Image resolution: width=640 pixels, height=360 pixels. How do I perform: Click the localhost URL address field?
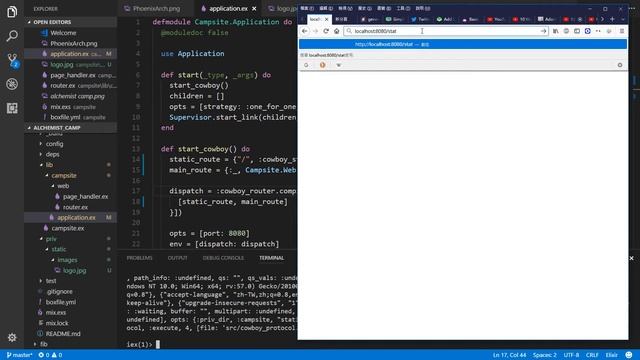(446, 31)
